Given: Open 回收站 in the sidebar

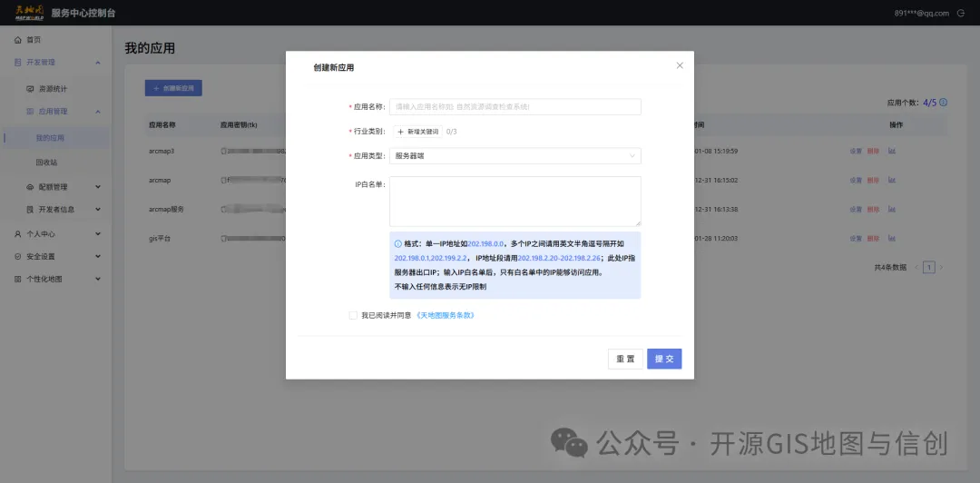Looking at the screenshot, I should coord(46,163).
